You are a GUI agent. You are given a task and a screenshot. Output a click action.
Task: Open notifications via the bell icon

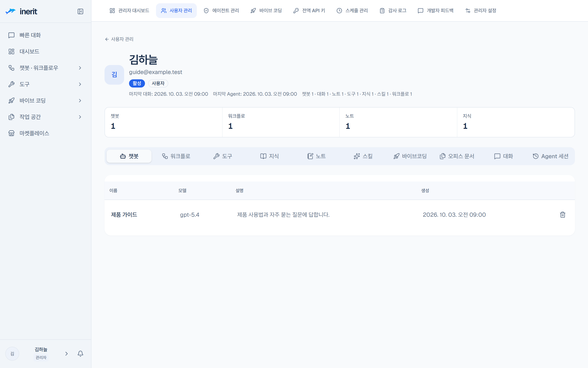[x=80, y=353]
